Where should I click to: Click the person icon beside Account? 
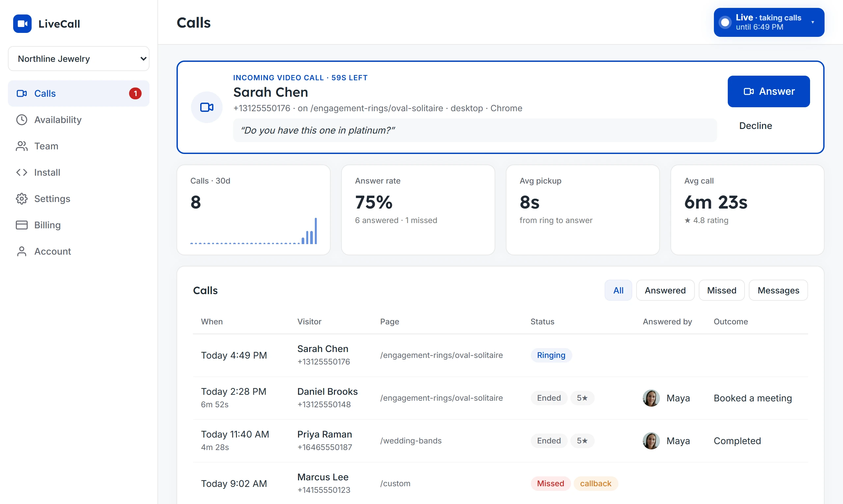(22, 251)
